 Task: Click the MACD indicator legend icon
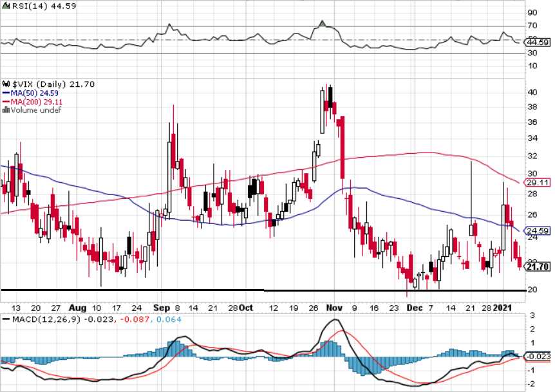[6, 320]
